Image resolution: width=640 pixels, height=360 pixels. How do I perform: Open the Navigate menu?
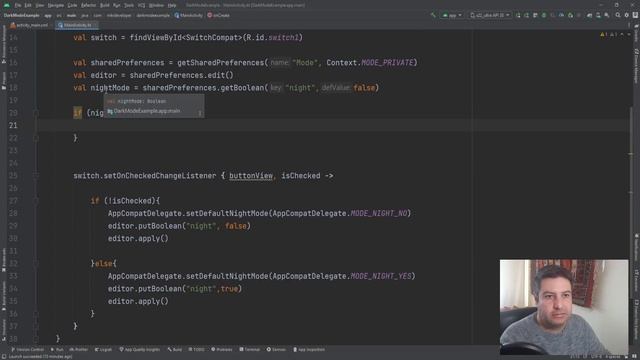pos(56,5)
